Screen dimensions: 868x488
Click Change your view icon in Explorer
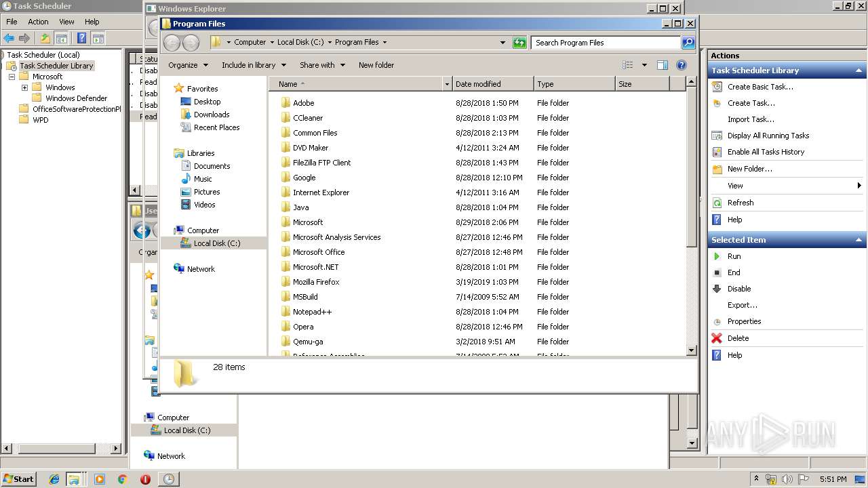[x=628, y=65]
